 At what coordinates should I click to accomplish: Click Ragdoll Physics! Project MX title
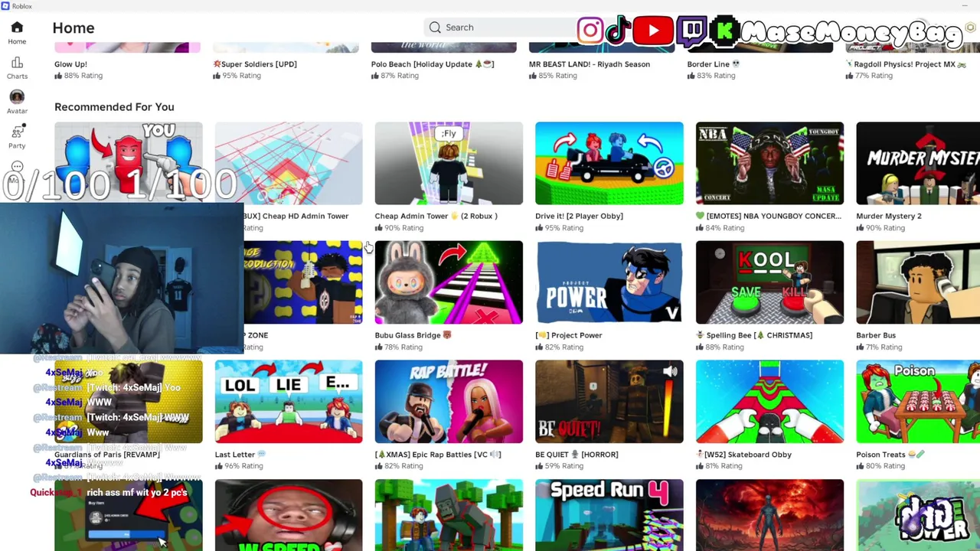906,64
